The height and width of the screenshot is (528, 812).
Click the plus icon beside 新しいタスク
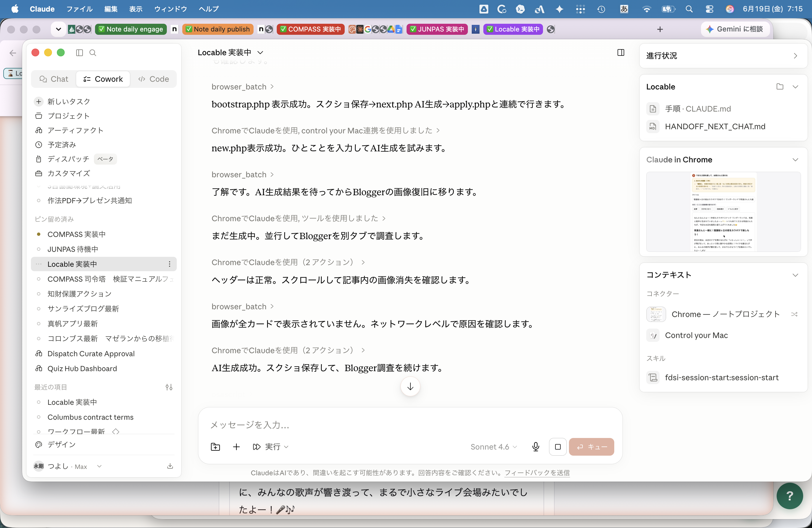(x=39, y=102)
